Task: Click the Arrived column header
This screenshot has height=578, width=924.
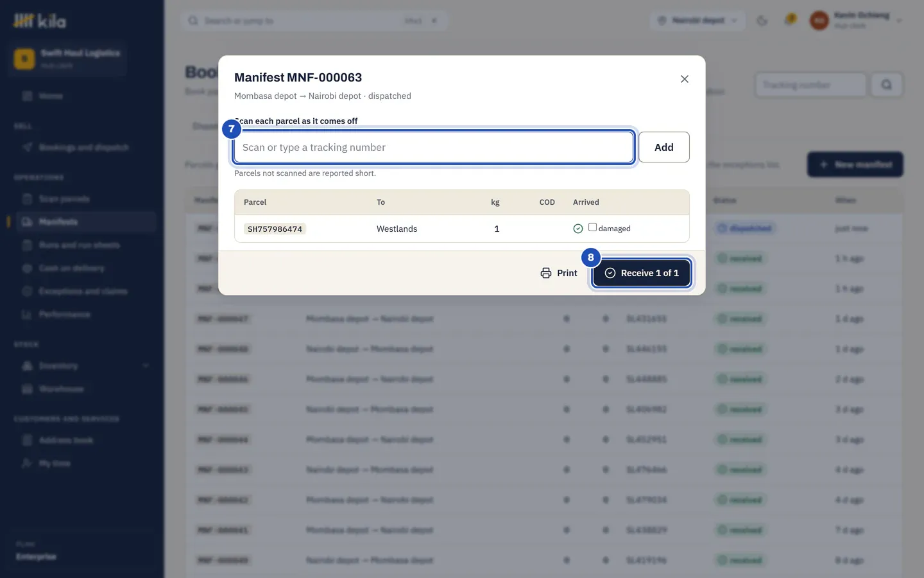Action: [x=586, y=202]
